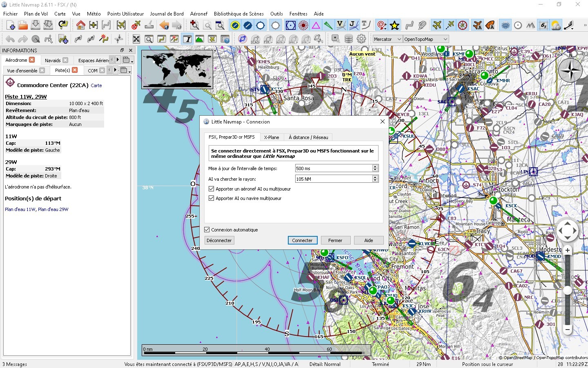Click the Déconnecter button

coord(219,240)
